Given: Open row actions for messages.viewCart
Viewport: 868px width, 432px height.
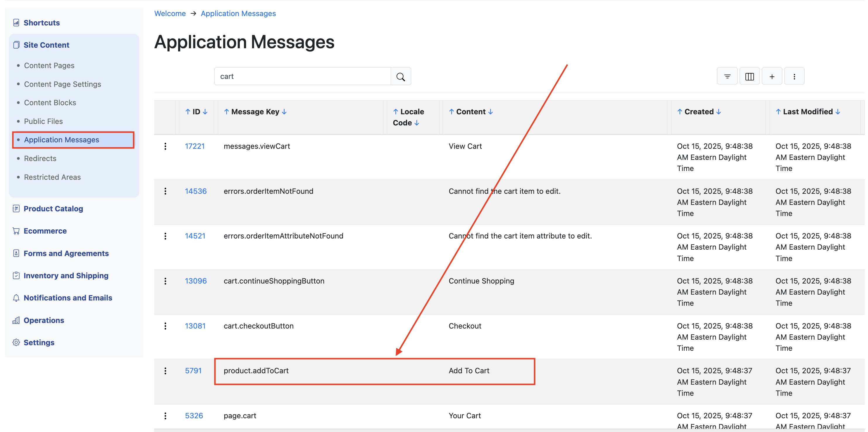Looking at the screenshot, I should [165, 146].
